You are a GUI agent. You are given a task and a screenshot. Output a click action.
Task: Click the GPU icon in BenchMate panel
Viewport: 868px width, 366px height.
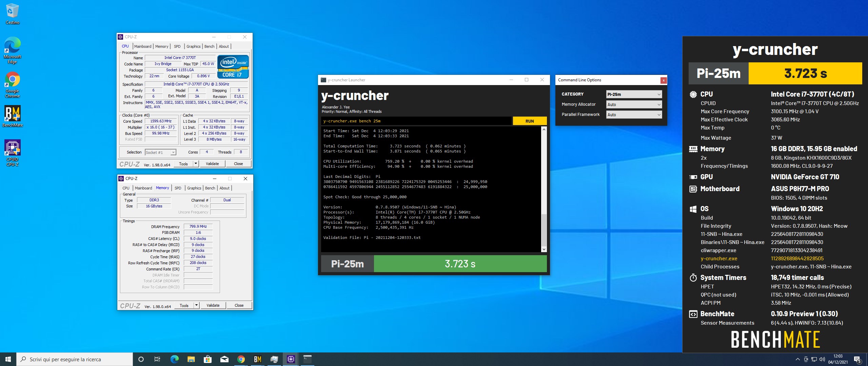pyautogui.click(x=693, y=177)
